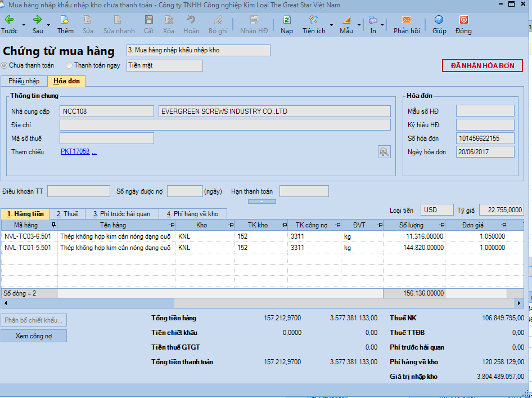
Task: Click the Số hóa đơn input field
Action: point(485,138)
